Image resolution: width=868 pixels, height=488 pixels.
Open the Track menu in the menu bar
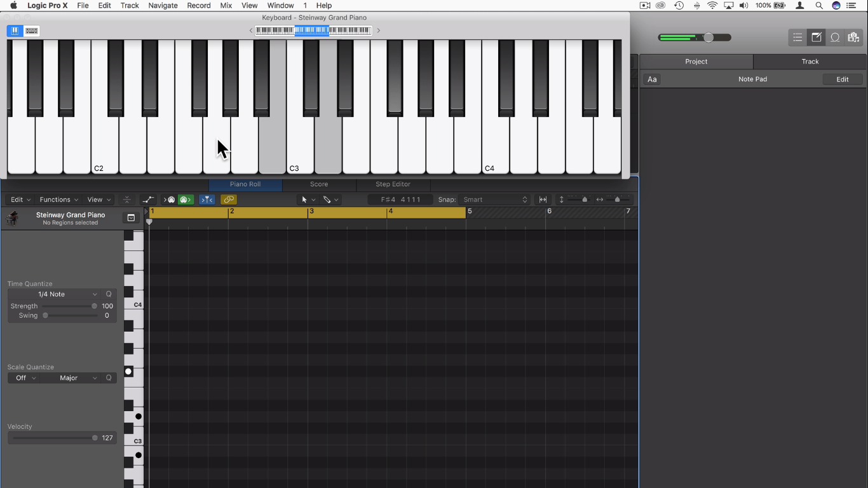[x=130, y=6]
